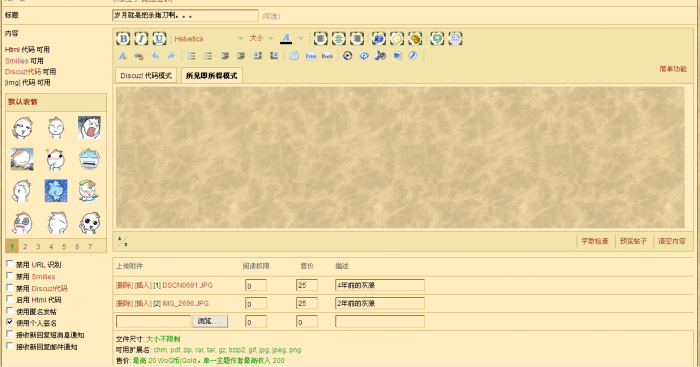Image resolution: width=700 pixels, height=367 pixels.
Task: Insert an email link icon
Action: click(x=396, y=38)
